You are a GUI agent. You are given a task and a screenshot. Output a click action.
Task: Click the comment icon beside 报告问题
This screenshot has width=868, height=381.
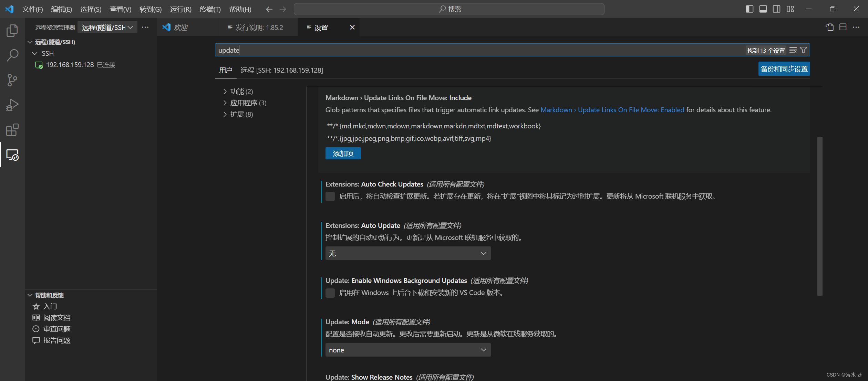36,340
